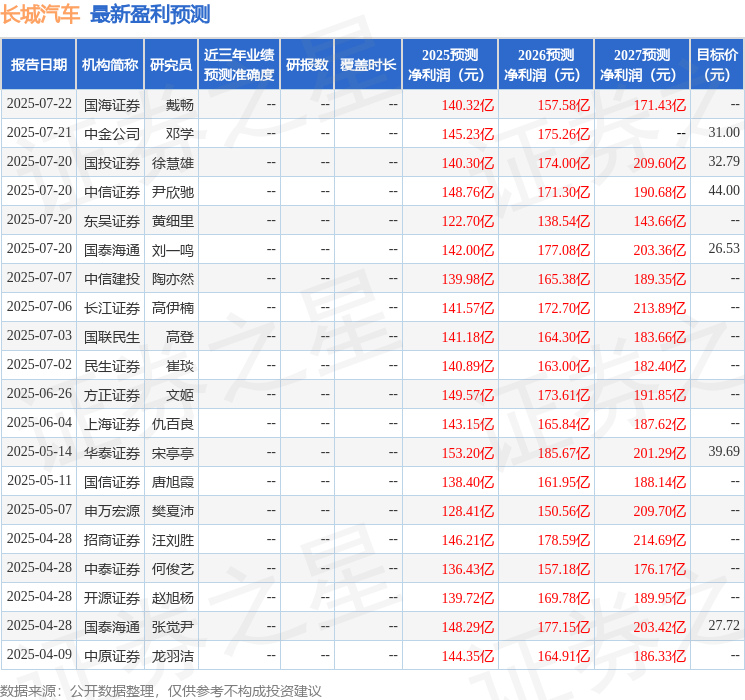Click the 213.89亿 profit value

(x=659, y=308)
